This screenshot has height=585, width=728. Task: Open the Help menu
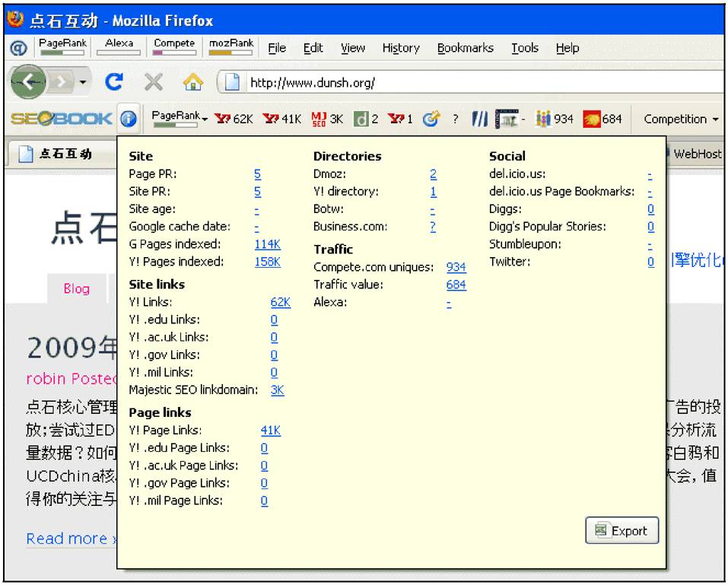coord(567,48)
